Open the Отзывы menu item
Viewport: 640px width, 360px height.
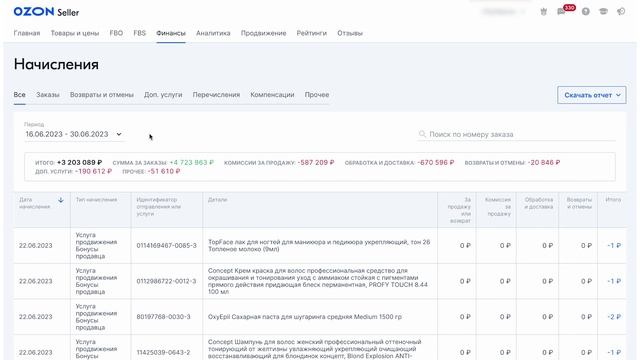(x=350, y=33)
